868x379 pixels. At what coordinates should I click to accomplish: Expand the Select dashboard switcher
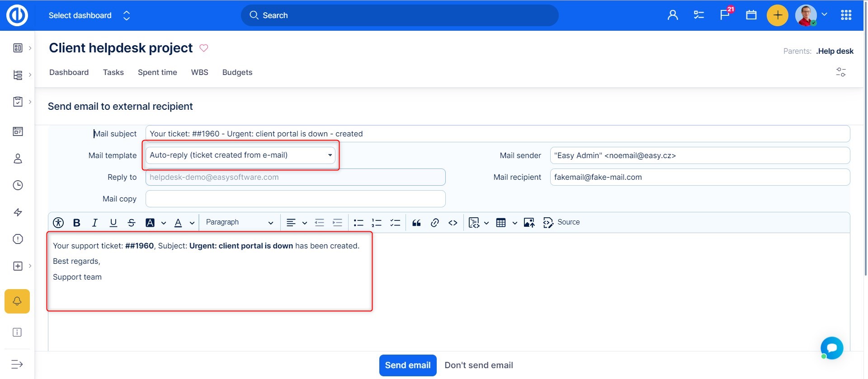click(89, 15)
